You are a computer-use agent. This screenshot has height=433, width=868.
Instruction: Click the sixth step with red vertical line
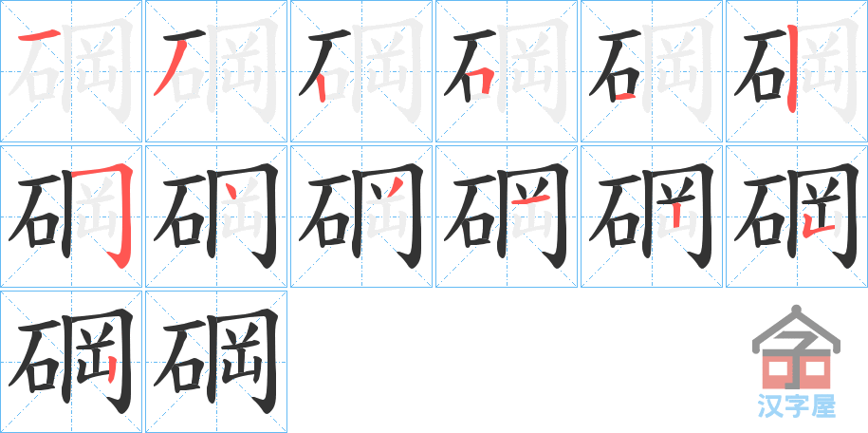(x=797, y=71)
